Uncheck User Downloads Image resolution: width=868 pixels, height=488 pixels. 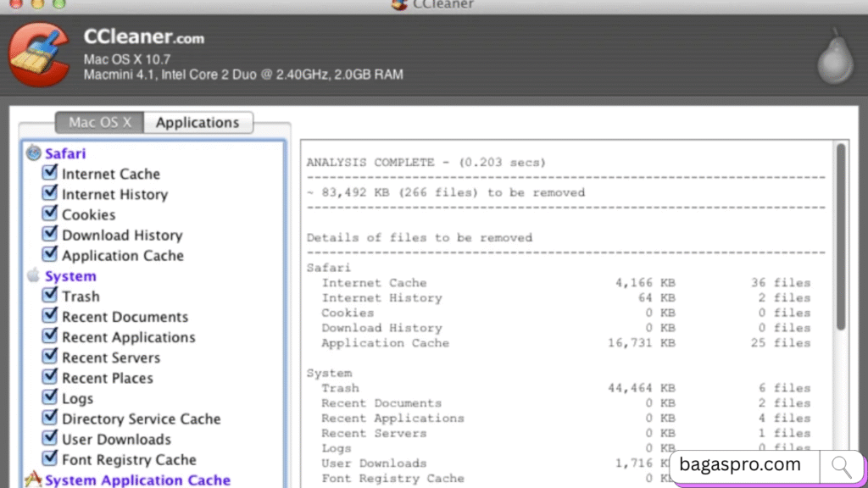point(49,439)
